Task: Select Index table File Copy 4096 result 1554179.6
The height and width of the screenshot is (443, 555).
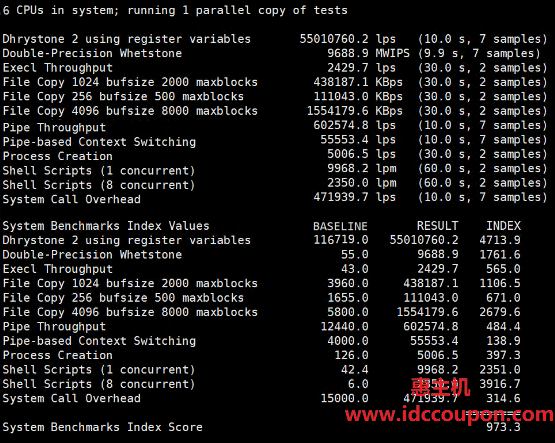Action: [x=427, y=312]
